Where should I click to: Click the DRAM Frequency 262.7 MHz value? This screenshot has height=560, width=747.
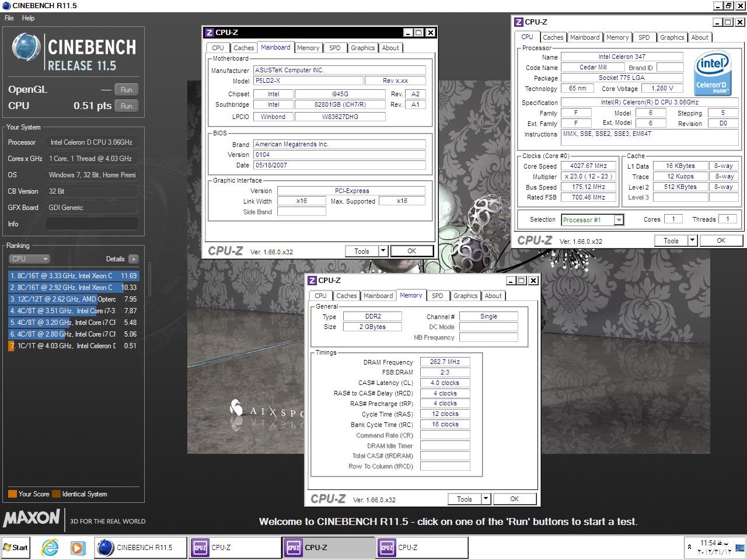click(445, 362)
